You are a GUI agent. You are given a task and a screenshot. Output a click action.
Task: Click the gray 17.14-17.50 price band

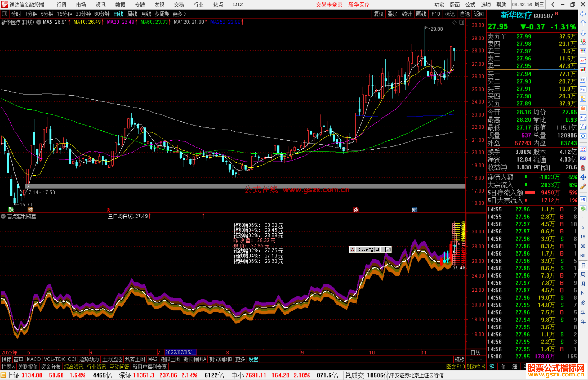[x=163, y=186]
